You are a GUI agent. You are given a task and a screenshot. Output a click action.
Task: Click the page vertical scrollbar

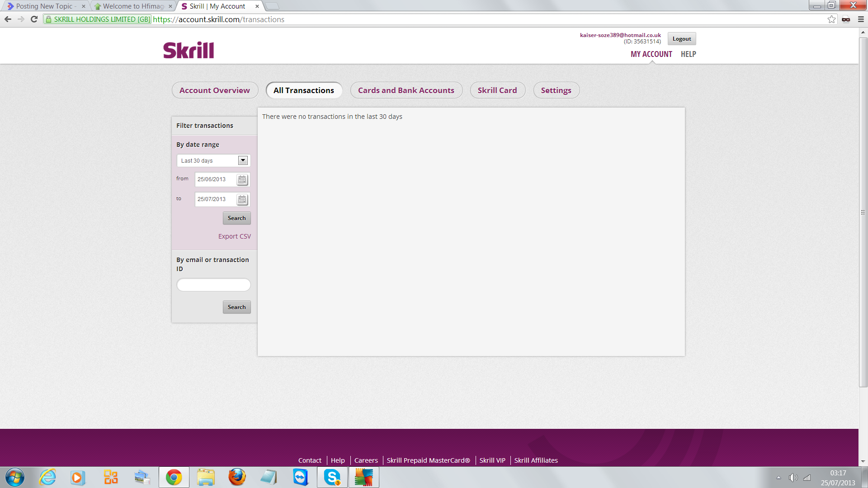click(863, 212)
